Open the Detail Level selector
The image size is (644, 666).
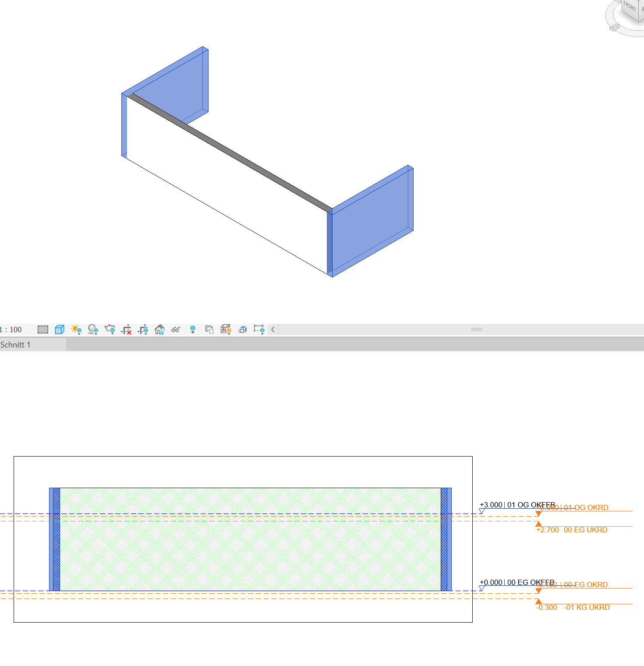42,329
